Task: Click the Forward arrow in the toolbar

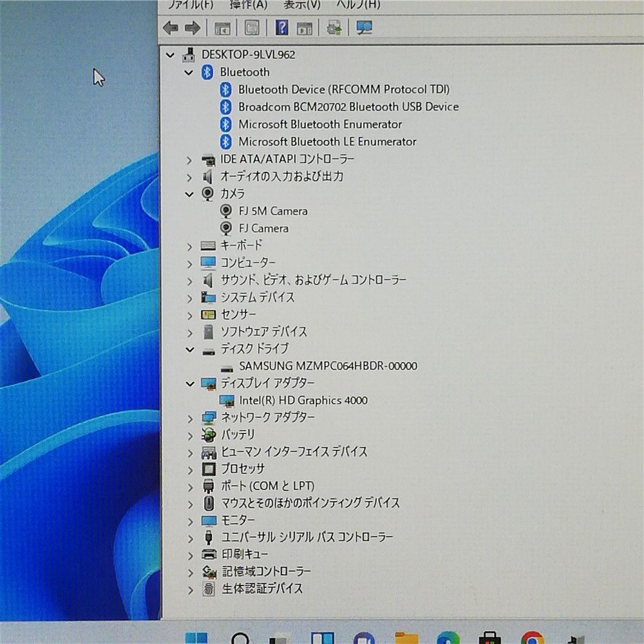Action: tap(193, 28)
